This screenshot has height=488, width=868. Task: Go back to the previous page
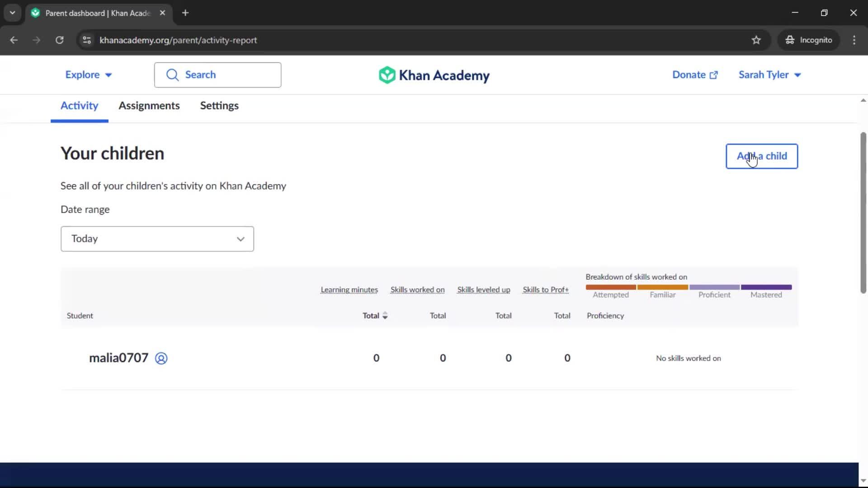click(14, 40)
